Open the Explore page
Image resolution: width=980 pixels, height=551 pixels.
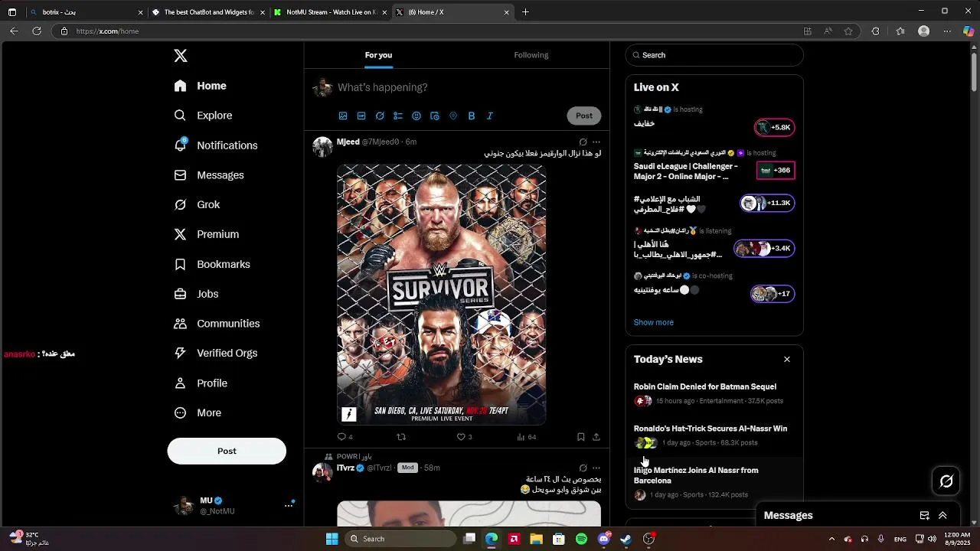pyautogui.click(x=203, y=116)
